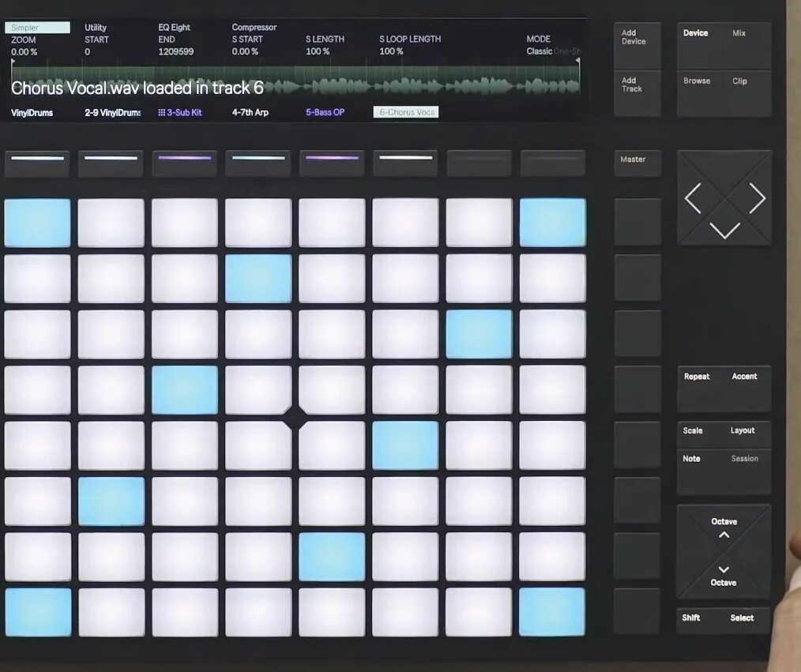The width and height of the screenshot is (801, 672).
Task: Select the EQ Eight device tab
Action: click(175, 28)
